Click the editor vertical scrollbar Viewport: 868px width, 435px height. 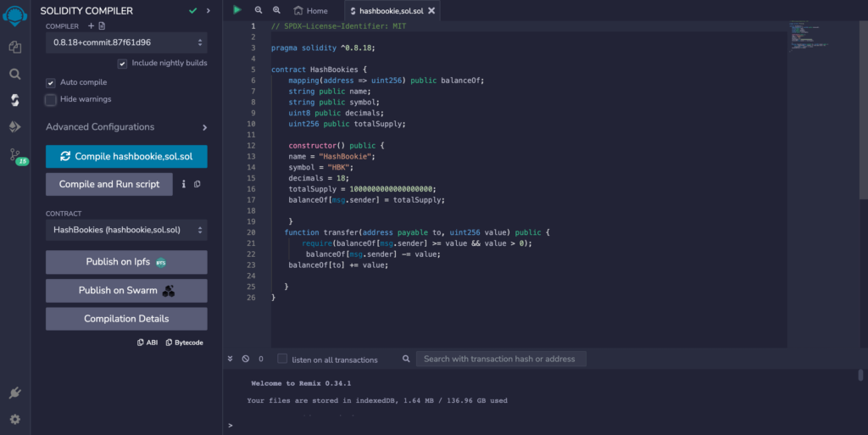pyautogui.click(x=863, y=111)
